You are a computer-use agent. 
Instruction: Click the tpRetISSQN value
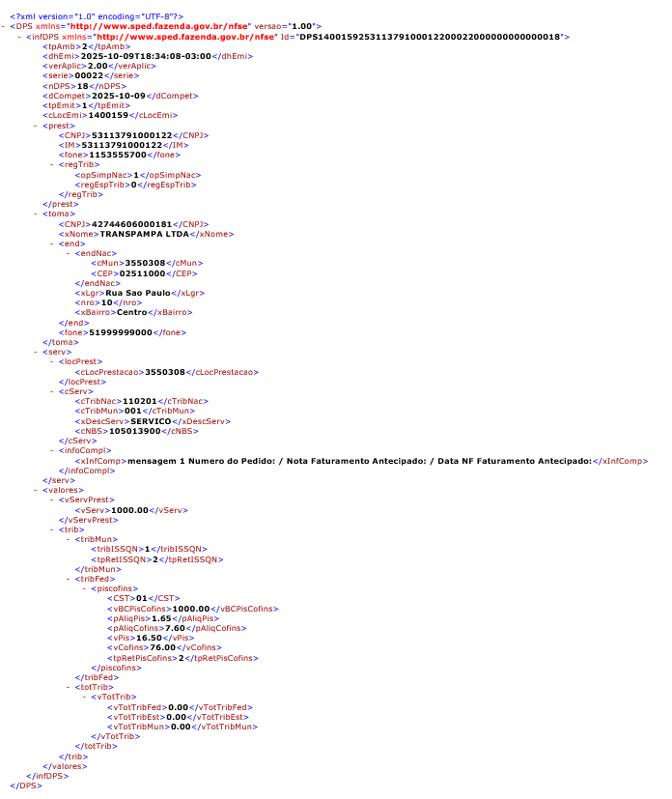point(155,559)
